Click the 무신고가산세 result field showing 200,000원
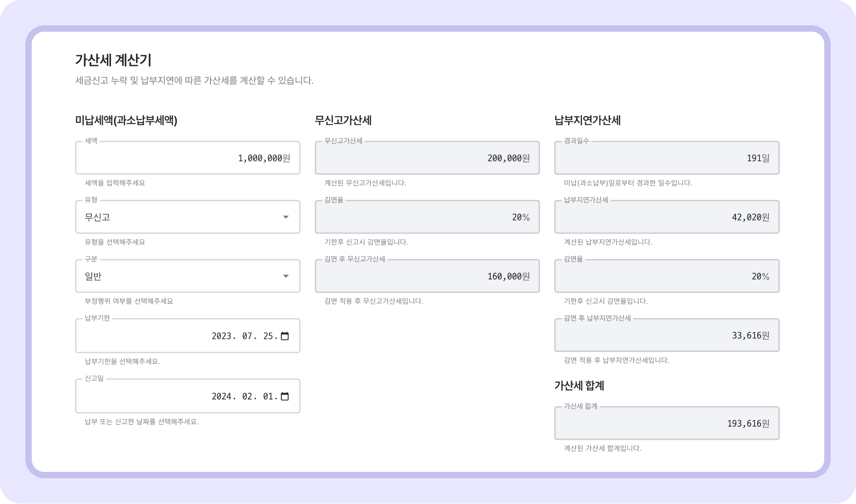Image resolution: width=856 pixels, height=504 pixels. tap(426, 158)
